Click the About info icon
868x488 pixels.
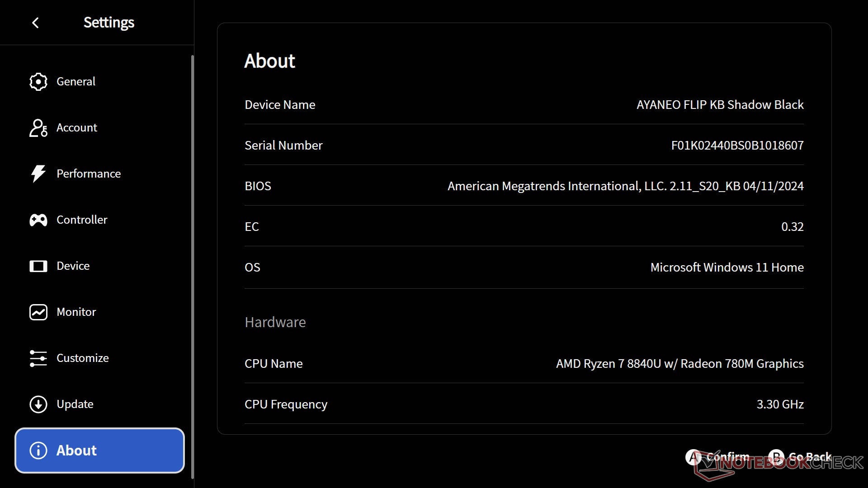(38, 450)
